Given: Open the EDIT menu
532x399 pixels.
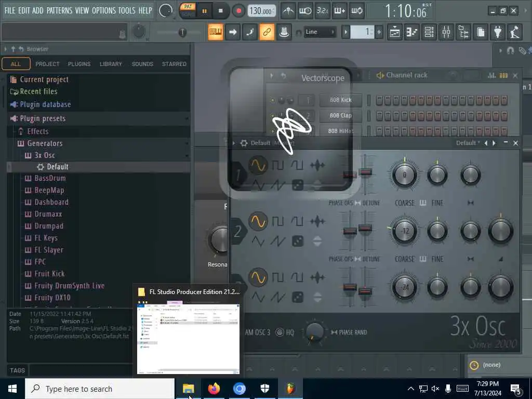Looking at the screenshot, I should tap(24, 10).
